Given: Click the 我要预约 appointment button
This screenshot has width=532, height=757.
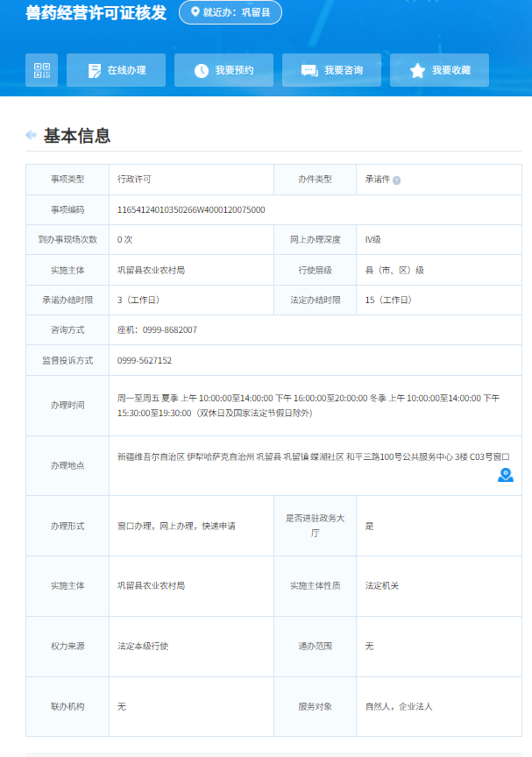Looking at the screenshot, I should click(x=223, y=70).
